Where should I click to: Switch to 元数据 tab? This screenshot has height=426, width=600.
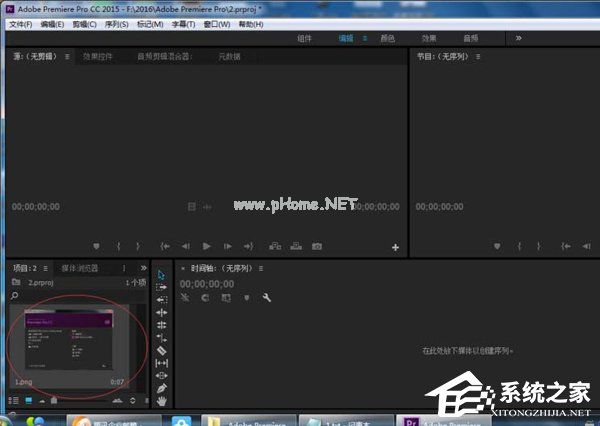(x=229, y=57)
